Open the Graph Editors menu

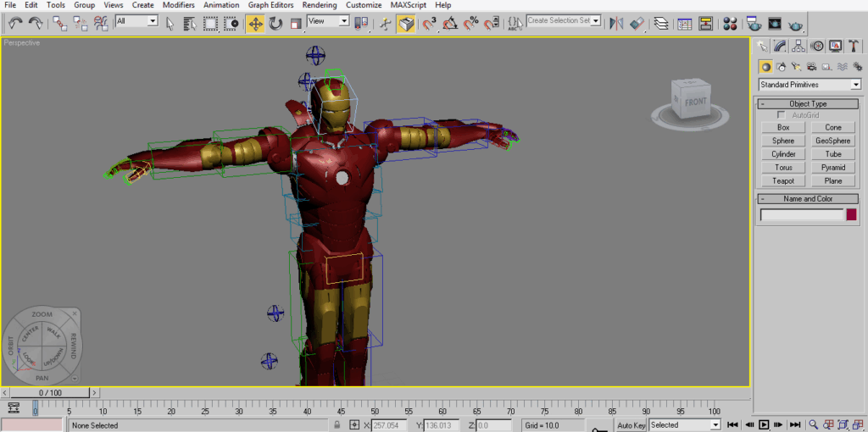point(270,5)
